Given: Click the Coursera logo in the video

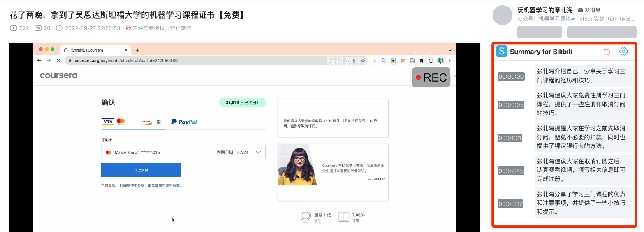Looking at the screenshot, I should tap(58, 75).
